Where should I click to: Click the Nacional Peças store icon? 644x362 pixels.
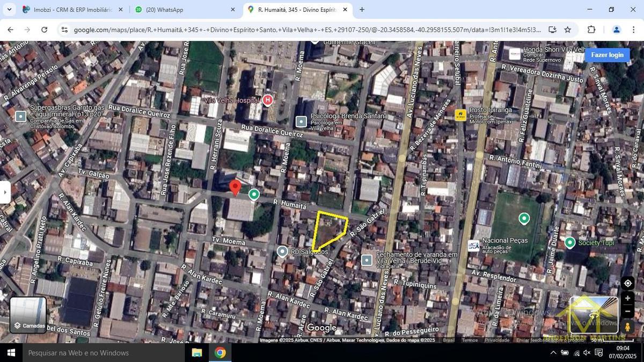point(473,245)
